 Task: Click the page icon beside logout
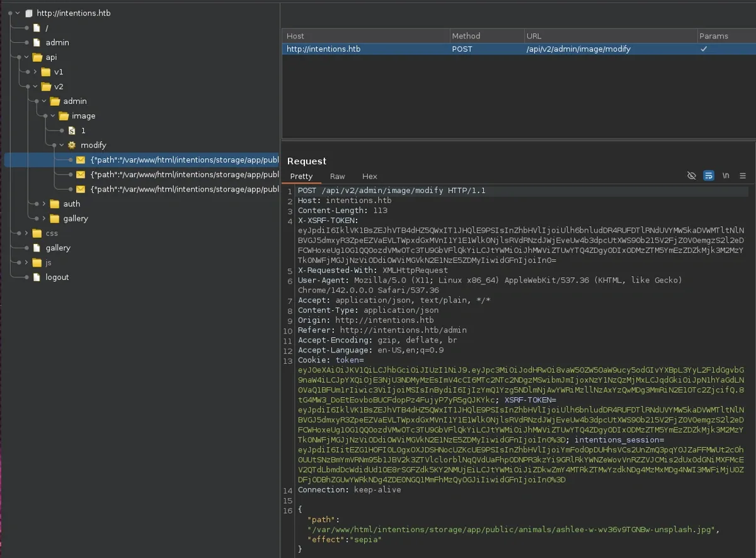coord(37,277)
